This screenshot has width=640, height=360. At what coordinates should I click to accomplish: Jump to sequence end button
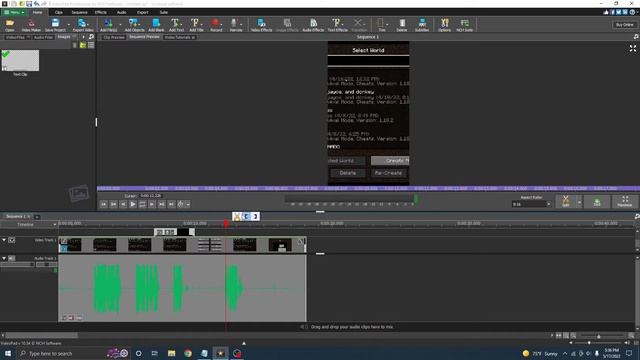pyautogui.click(x=171, y=204)
